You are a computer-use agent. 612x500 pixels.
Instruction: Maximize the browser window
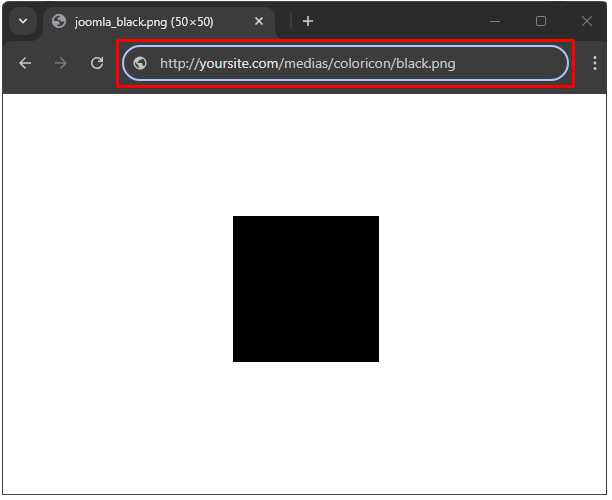point(541,21)
